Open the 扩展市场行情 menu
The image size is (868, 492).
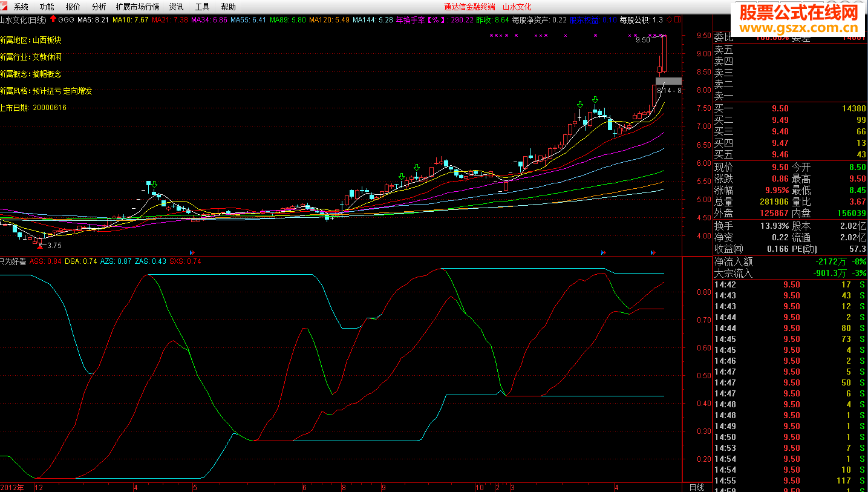coord(137,7)
